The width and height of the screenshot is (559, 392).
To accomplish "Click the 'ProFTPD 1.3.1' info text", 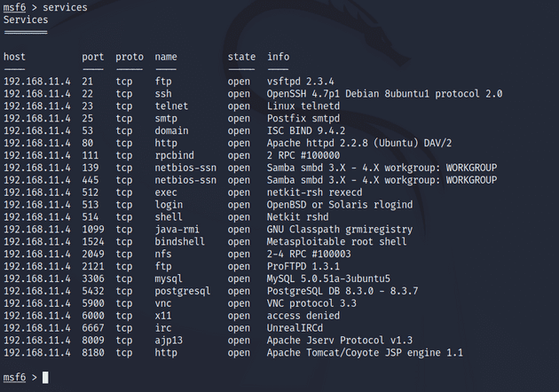I will point(303,266).
